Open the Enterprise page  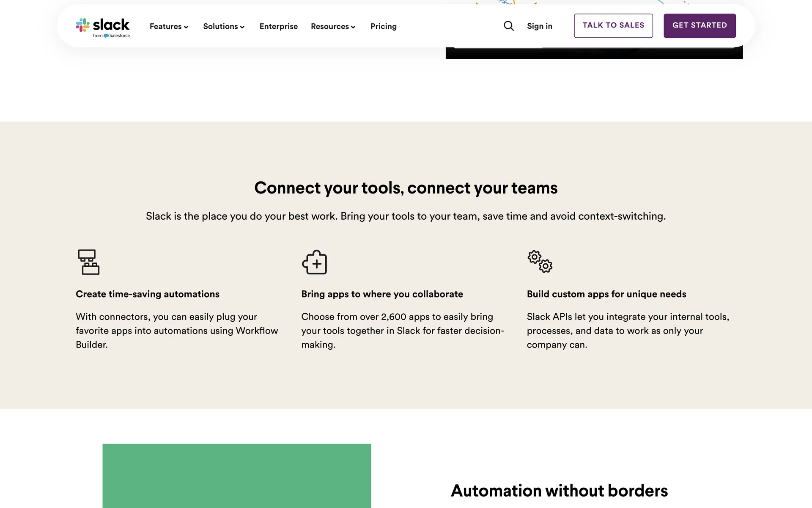278,26
